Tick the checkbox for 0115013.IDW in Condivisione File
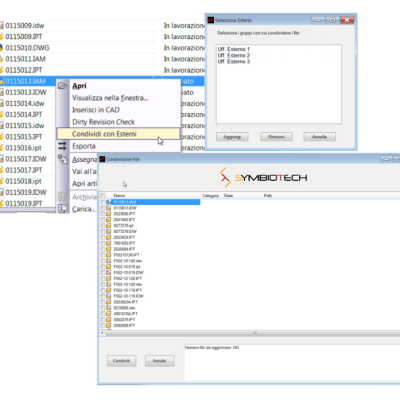 pyautogui.click(x=103, y=208)
